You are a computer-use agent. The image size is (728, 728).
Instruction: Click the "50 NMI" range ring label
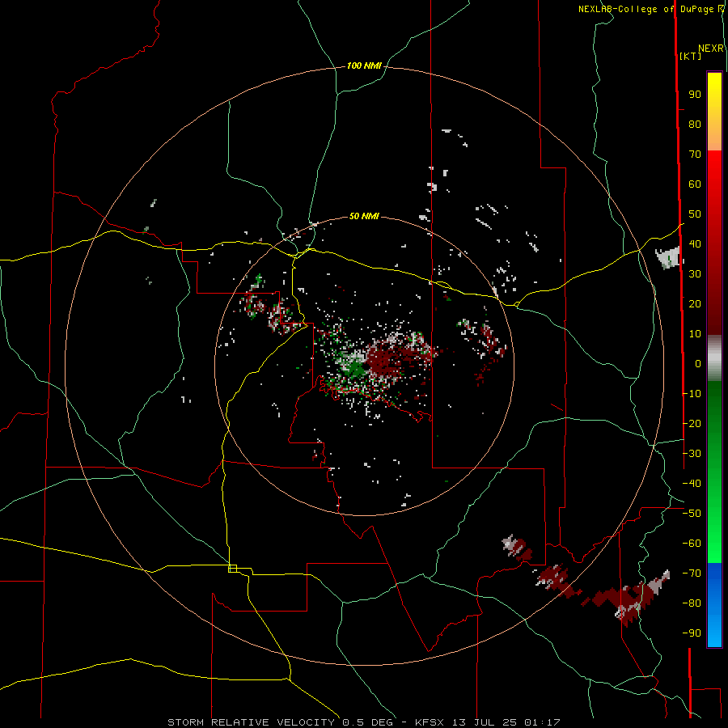[x=364, y=216]
